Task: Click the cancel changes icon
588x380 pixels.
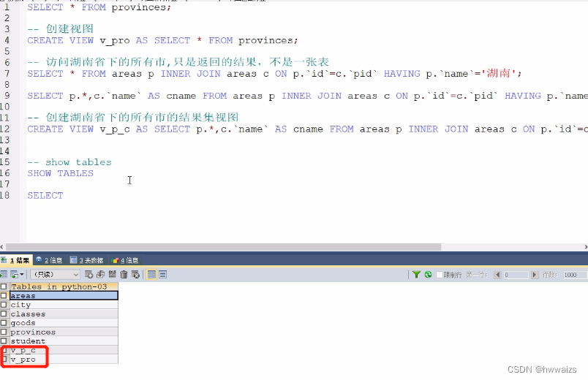Action: (x=135, y=275)
